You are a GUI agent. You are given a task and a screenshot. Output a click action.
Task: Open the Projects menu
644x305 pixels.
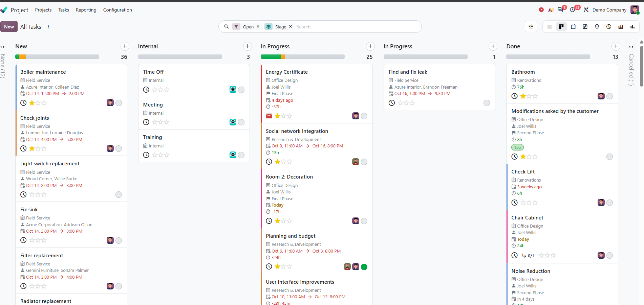click(x=43, y=10)
